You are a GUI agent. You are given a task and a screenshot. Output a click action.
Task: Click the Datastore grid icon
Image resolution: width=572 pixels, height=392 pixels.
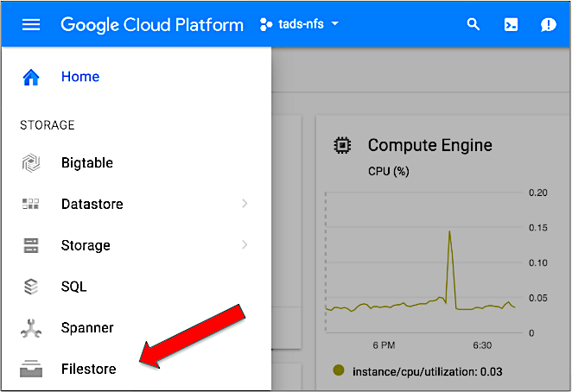click(x=31, y=205)
